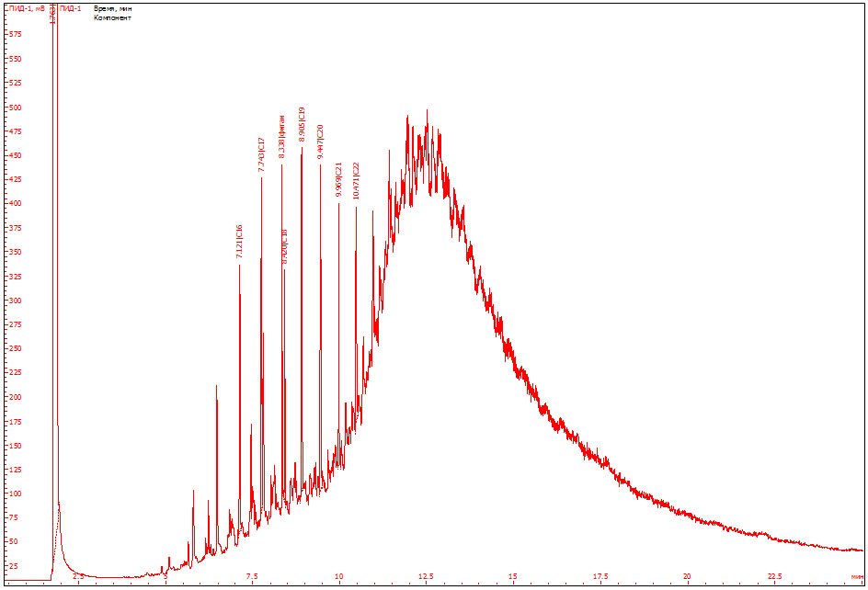
Task: Click the 17.5 tick on time axis
Action: coord(600,576)
